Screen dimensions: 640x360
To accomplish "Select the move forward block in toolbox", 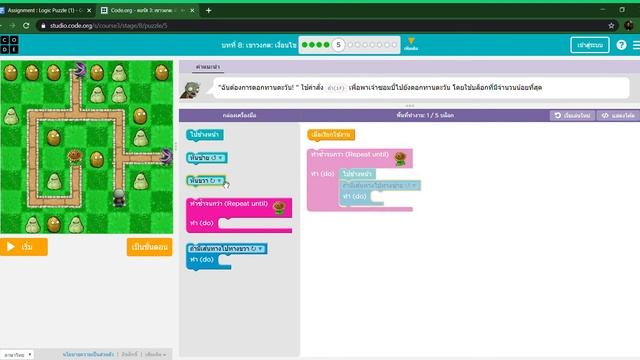I will [x=204, y=135].
